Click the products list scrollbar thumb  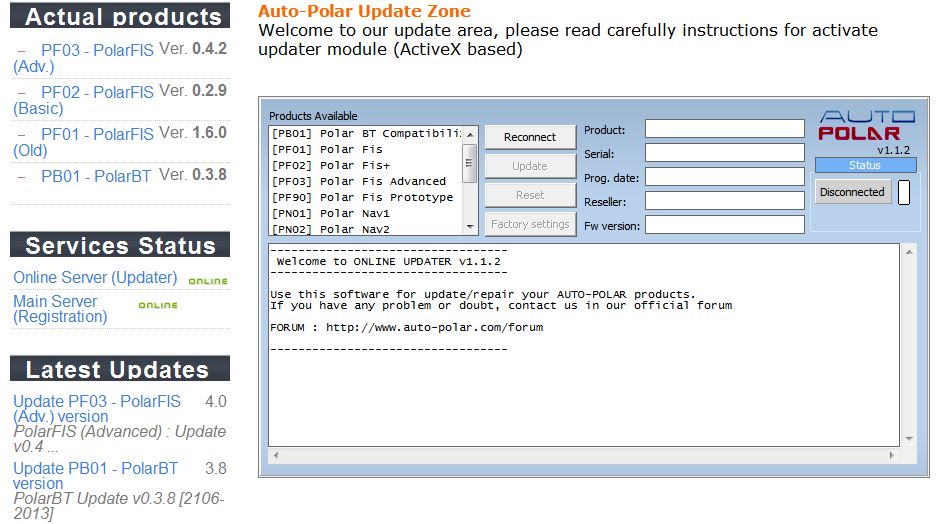[470, 163]
